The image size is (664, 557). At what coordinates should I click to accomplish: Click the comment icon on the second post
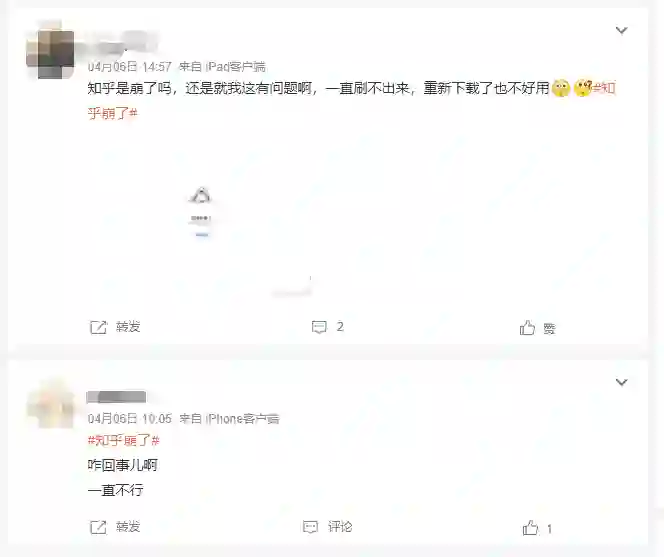[310, 527]
